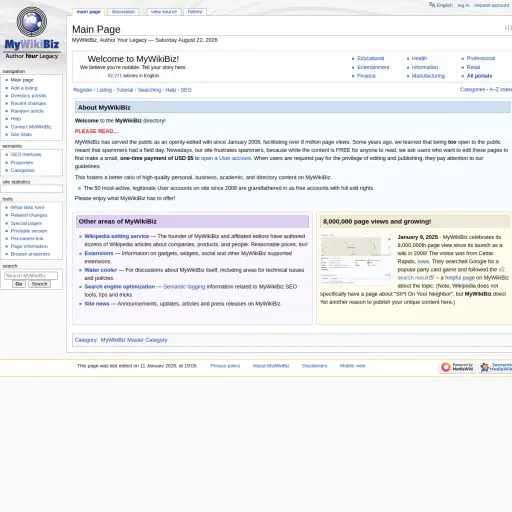
Task: Click the MyWikiBiz globe logo
Action: coord(32,33)
